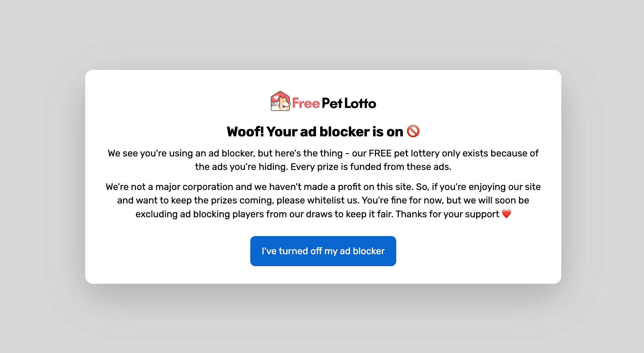
Task: Click the pet house logo icon
Action: coord(280,101)
